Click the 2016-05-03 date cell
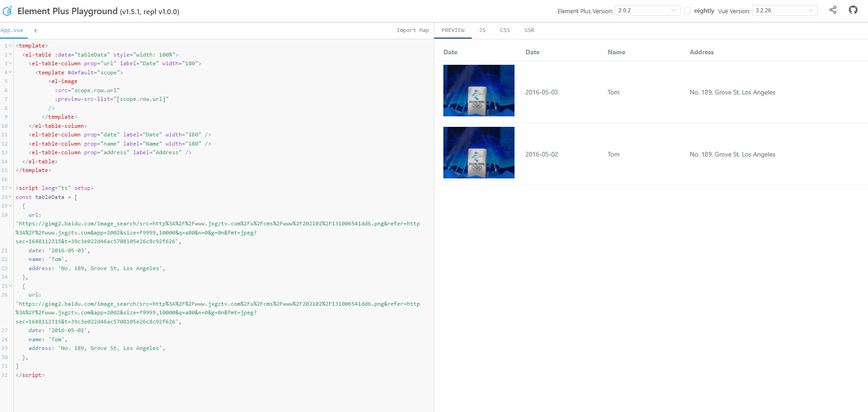 [541, 92]
